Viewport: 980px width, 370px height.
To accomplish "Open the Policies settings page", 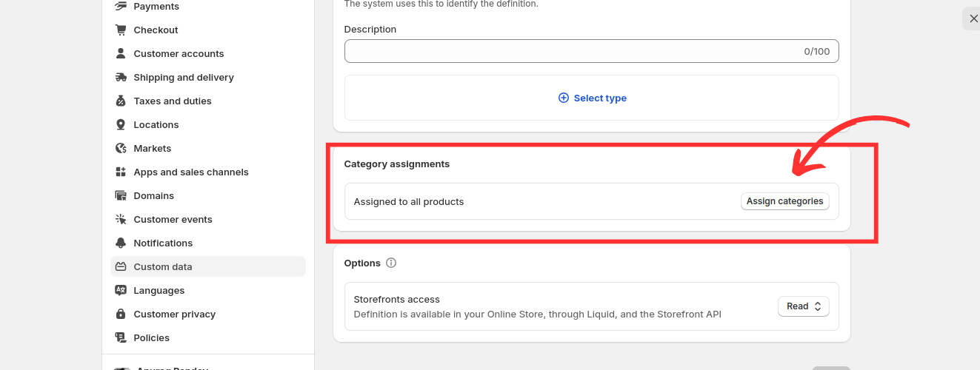I will coord(152,337).
